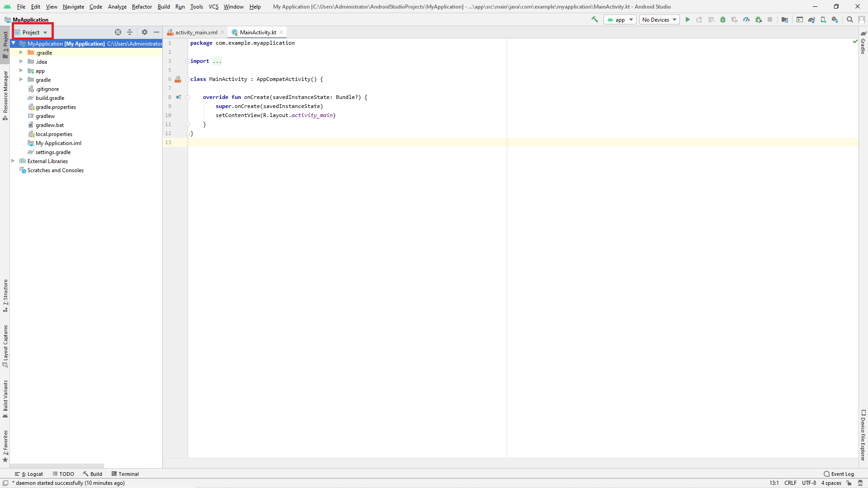Run the app with green play button
Viewport: 868px width, 488px height.
(688, 19)
